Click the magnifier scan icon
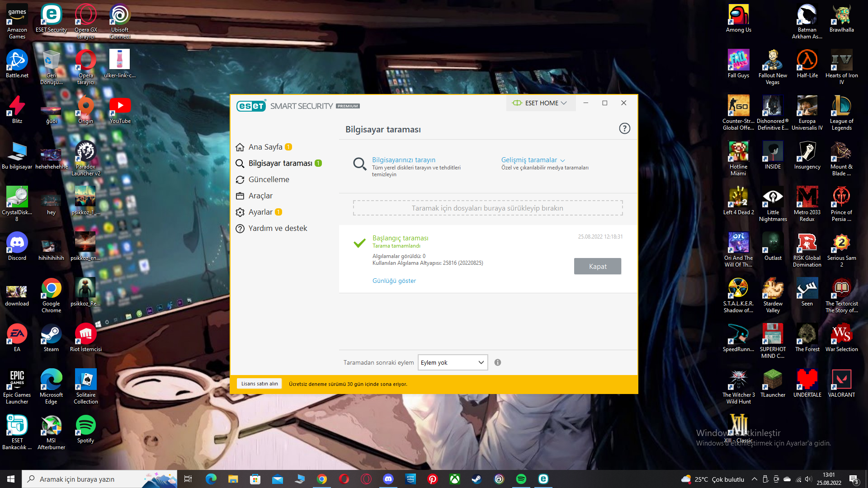Screen dimensions: 868x488 (x=359, y=164)
